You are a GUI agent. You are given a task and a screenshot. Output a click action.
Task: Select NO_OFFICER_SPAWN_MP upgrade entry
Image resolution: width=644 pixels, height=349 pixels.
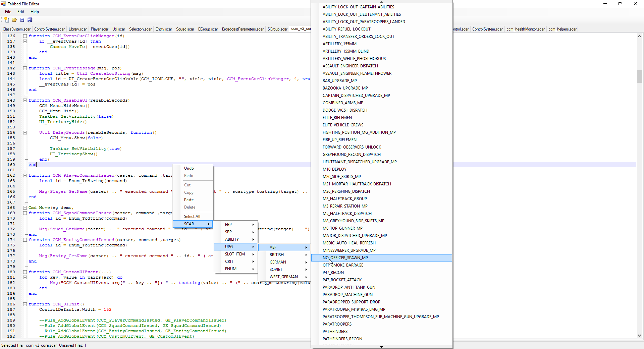[x=382, y=258]
